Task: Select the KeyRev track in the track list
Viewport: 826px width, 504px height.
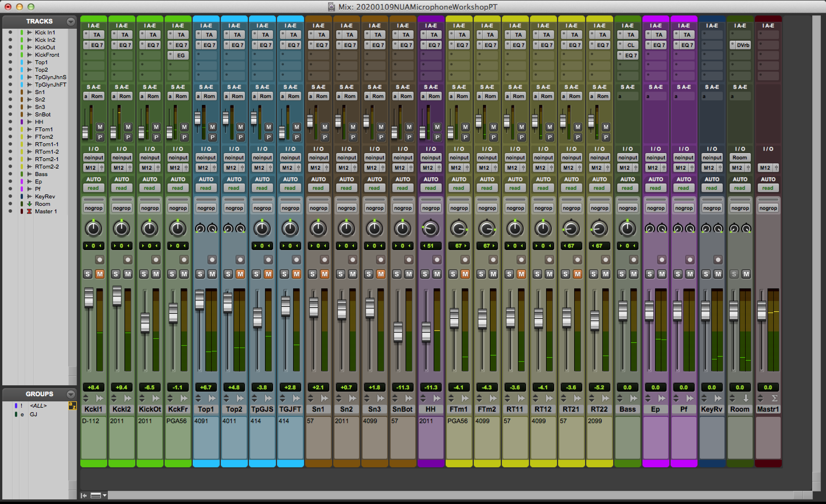Action: (44, 196)
